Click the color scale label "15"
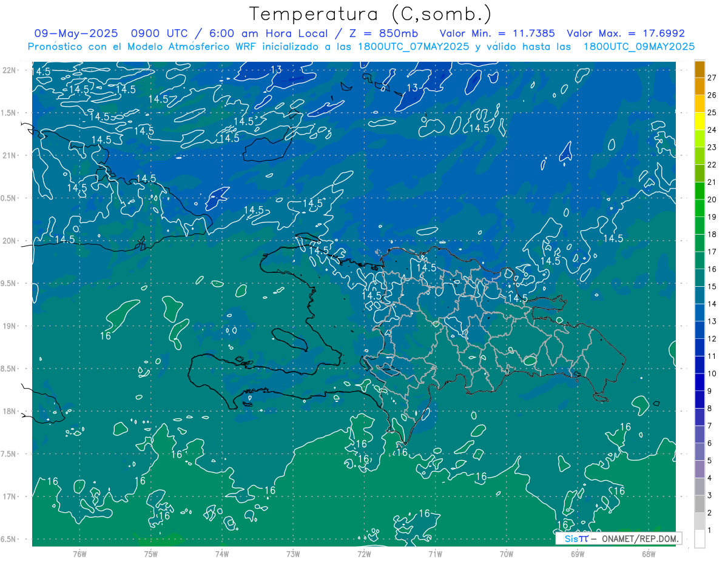This screenshot has height=562, width=728. point(712,286)
